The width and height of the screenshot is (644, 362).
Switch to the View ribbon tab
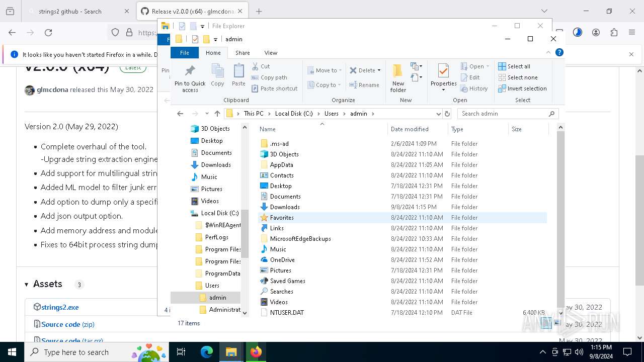pos(271,53)
